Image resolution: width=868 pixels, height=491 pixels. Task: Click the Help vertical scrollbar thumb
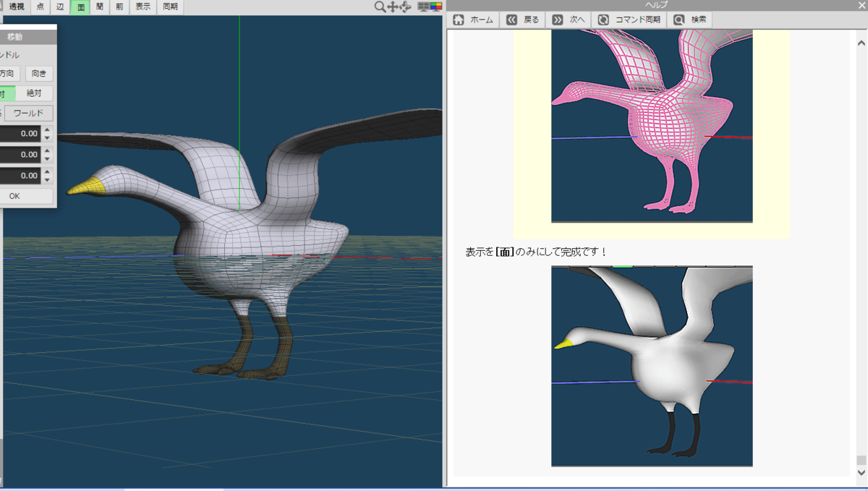[x=861, y=460]
